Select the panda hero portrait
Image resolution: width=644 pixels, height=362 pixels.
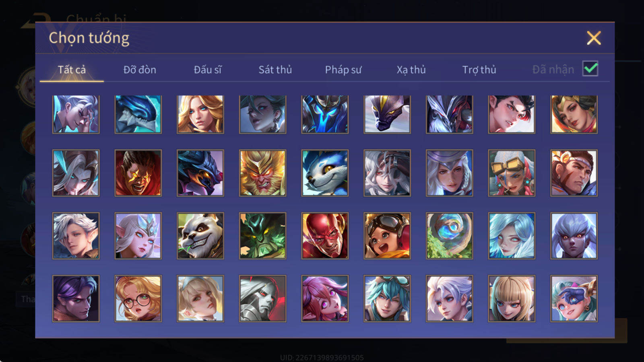tap(200, 236)
